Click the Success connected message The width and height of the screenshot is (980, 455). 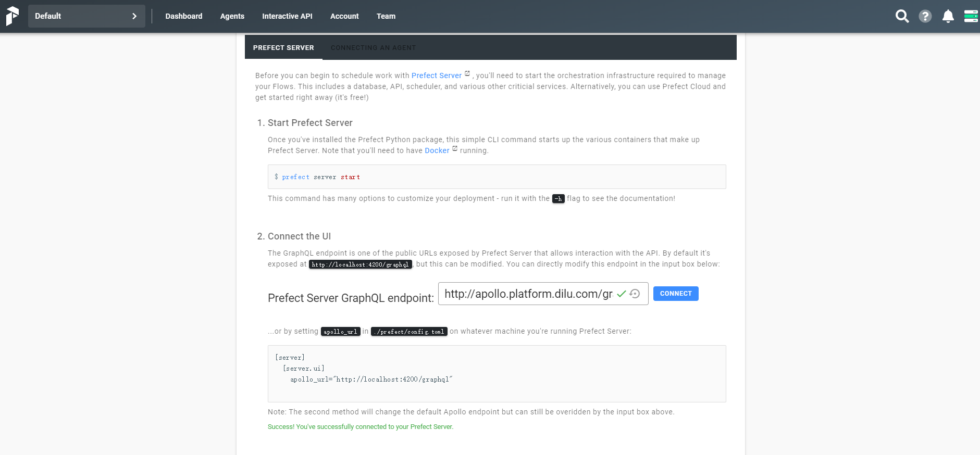361,427
